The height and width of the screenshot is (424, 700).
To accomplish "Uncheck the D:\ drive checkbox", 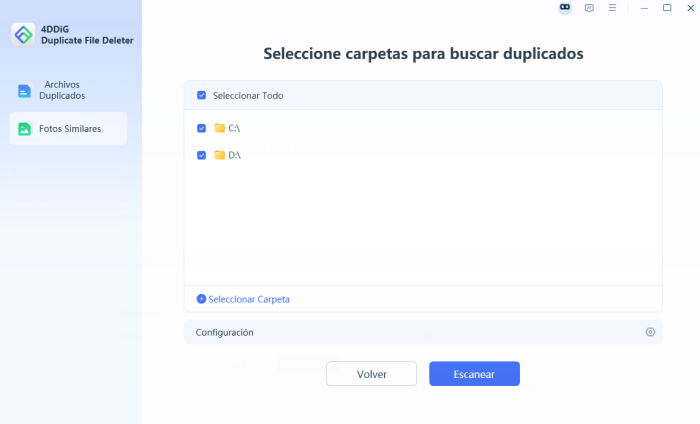I will pyautogui.click(x=202, y=155).
